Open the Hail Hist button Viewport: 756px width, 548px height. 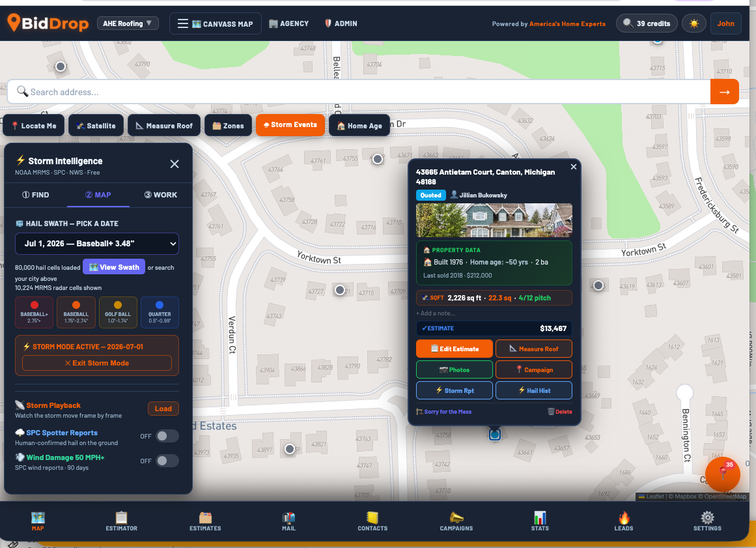point(534,390)
